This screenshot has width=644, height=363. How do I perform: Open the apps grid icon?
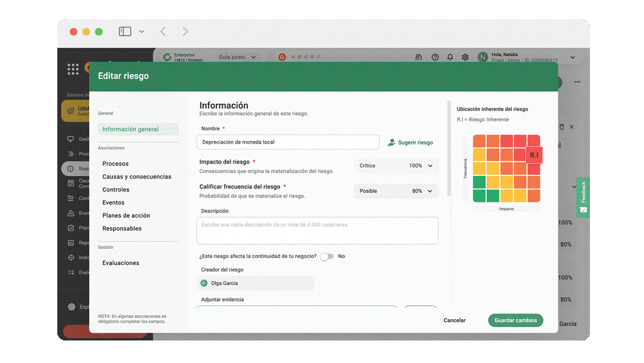[x=73, y=68]
